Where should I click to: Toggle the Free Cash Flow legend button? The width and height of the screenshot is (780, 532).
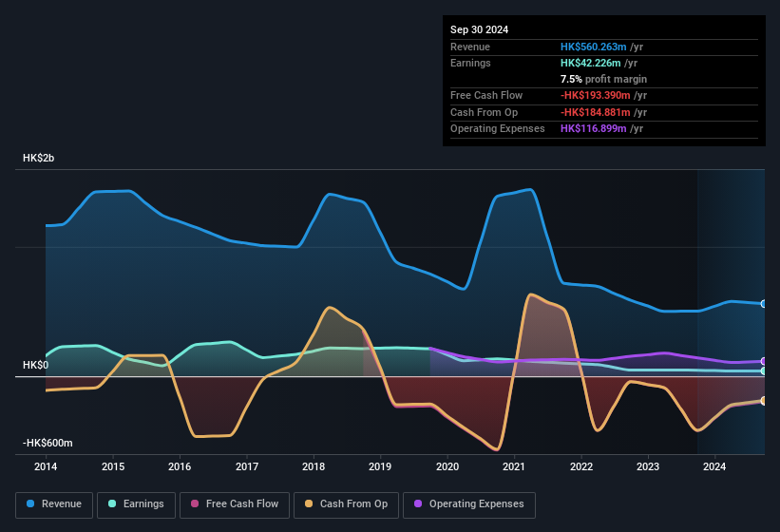click(x=235, y=504)
